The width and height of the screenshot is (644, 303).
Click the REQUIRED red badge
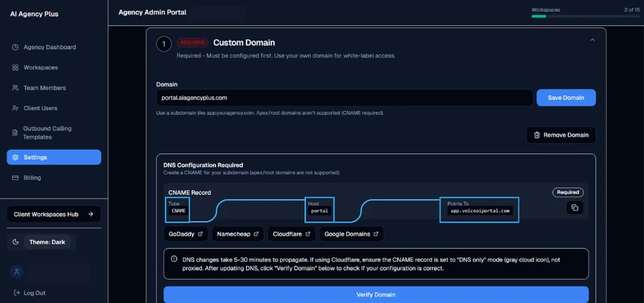tap(193, 43)
